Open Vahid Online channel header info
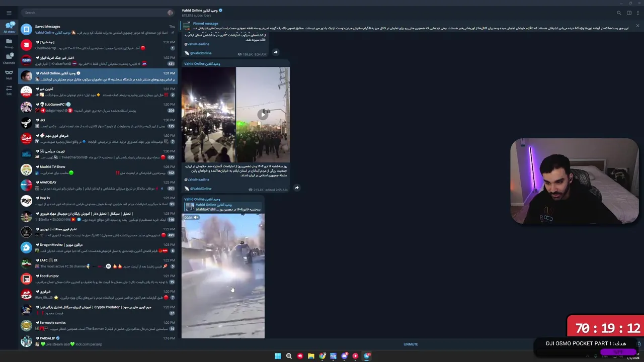The image size is (644, 362). point(202,13)
